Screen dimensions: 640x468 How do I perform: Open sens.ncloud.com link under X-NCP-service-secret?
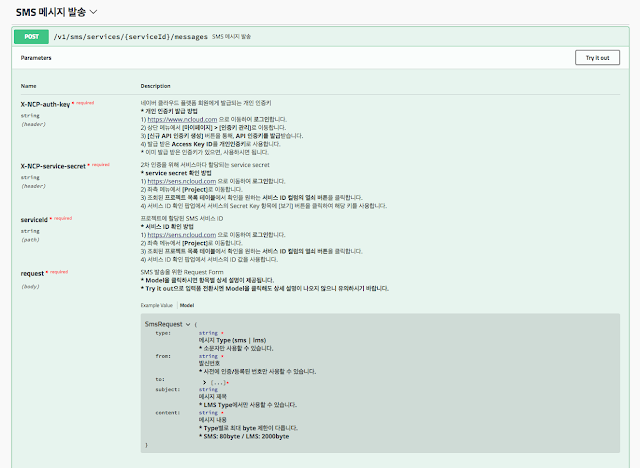tap(181, 181)
